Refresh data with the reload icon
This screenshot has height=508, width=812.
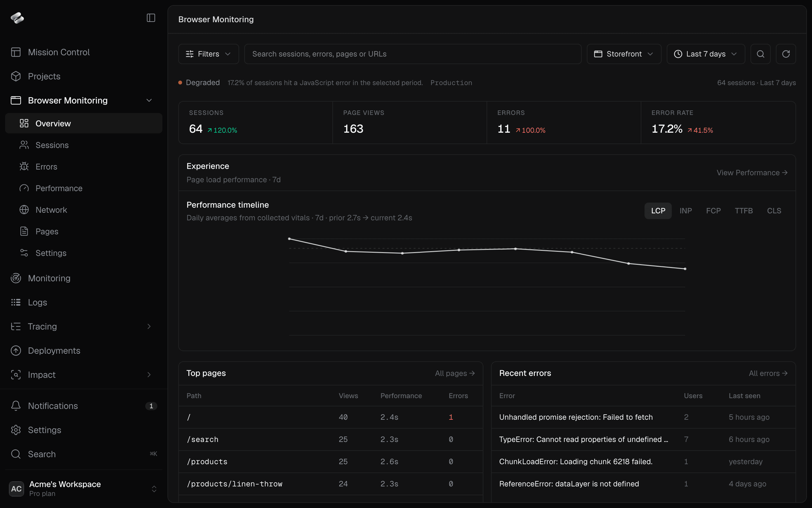click(786, 54)
